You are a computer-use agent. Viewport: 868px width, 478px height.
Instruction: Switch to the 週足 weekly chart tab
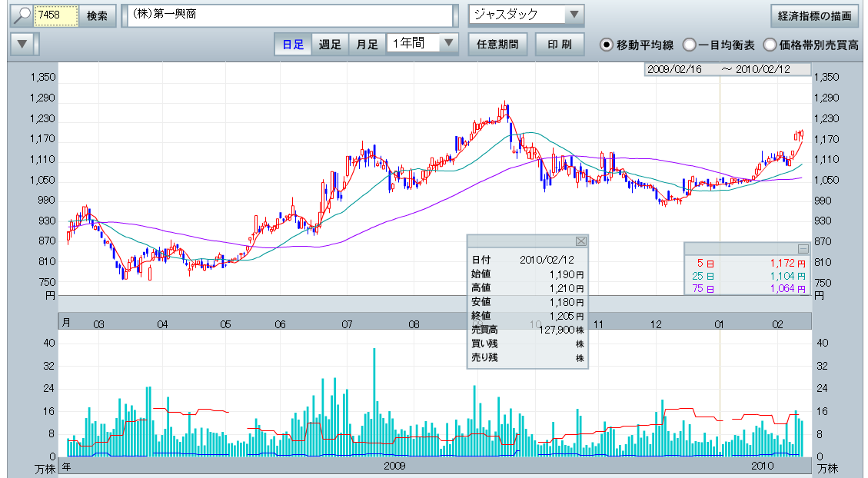point(330,44)
